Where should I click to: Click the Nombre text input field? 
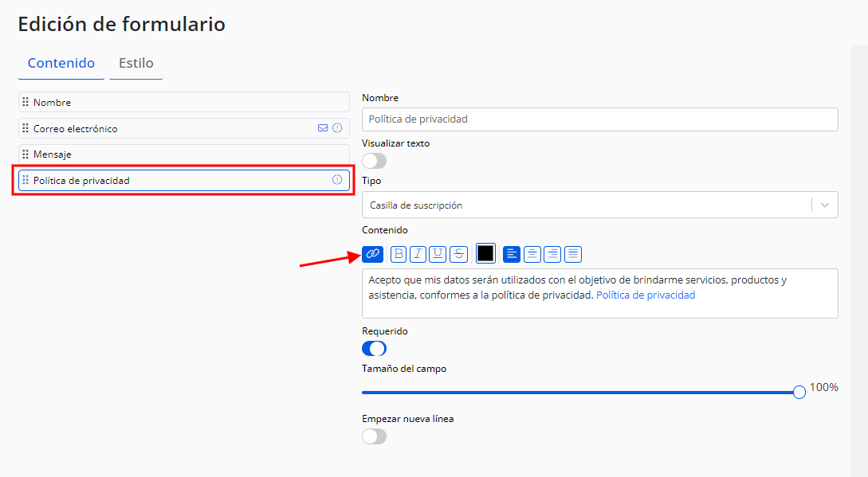click(x=599, y=119)
